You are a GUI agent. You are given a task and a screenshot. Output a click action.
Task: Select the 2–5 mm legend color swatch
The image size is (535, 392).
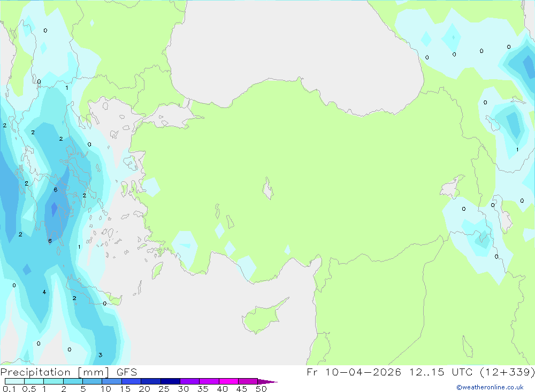coord(73,381)
